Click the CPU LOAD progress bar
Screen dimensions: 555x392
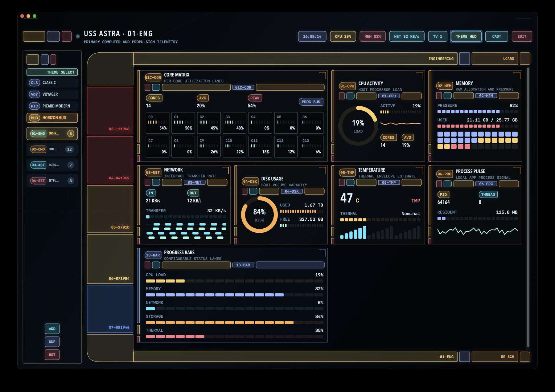click(x=235, y=281)
